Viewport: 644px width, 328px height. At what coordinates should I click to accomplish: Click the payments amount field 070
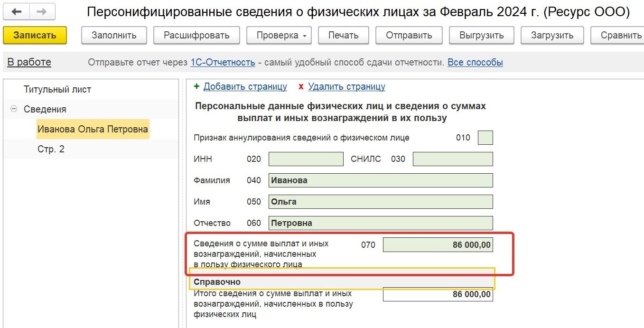click(438, 245)
